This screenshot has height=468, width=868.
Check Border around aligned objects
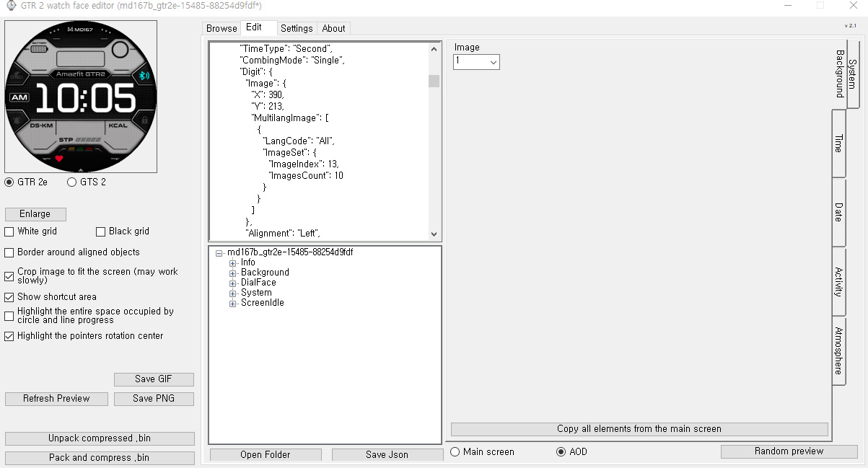click(9, 252)
